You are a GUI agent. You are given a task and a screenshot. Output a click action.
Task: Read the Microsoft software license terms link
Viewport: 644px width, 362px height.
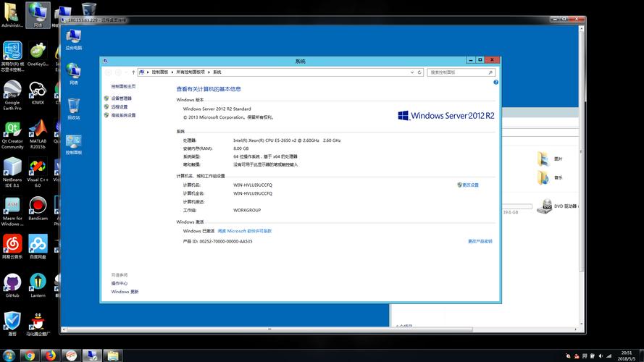point(244,231)
